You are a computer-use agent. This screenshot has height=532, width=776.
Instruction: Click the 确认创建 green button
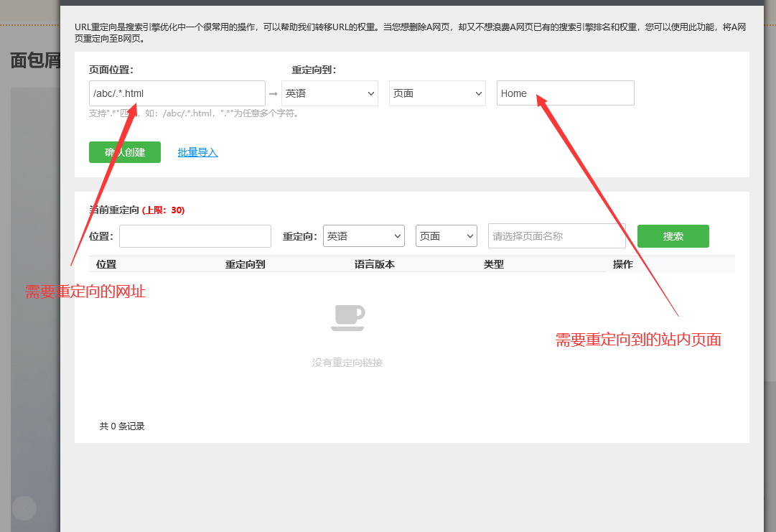click(x=124, y=152)
